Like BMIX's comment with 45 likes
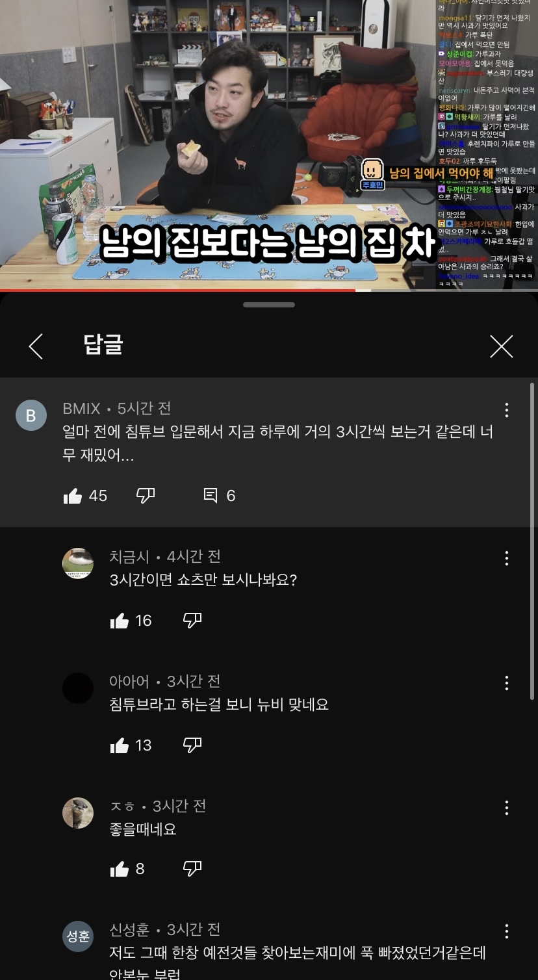 (x=73, y=496)
